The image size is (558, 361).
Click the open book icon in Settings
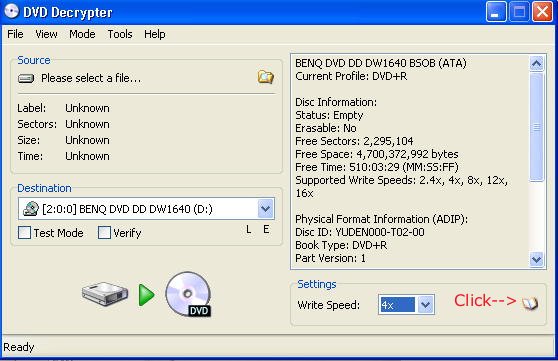coord(530,303)
